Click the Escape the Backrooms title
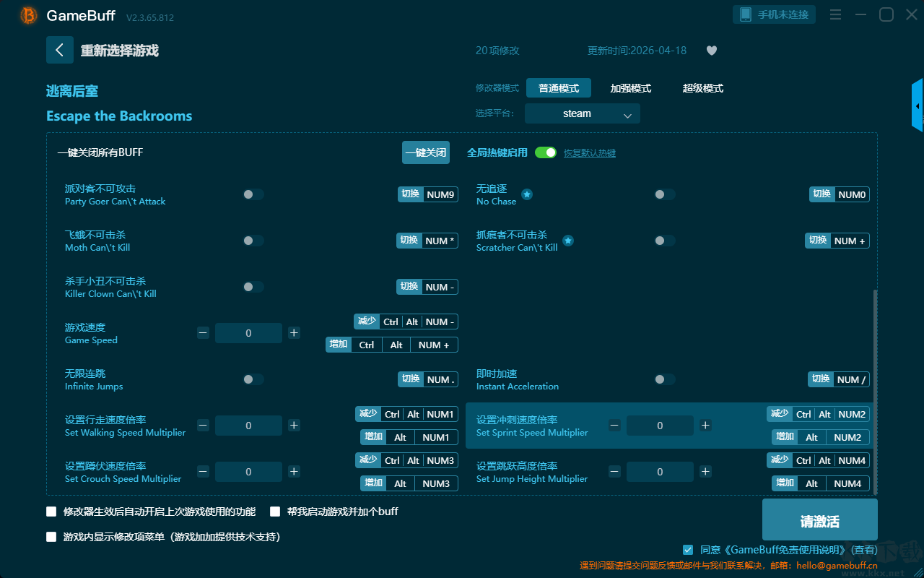924x578 pixels. point(119,116)
